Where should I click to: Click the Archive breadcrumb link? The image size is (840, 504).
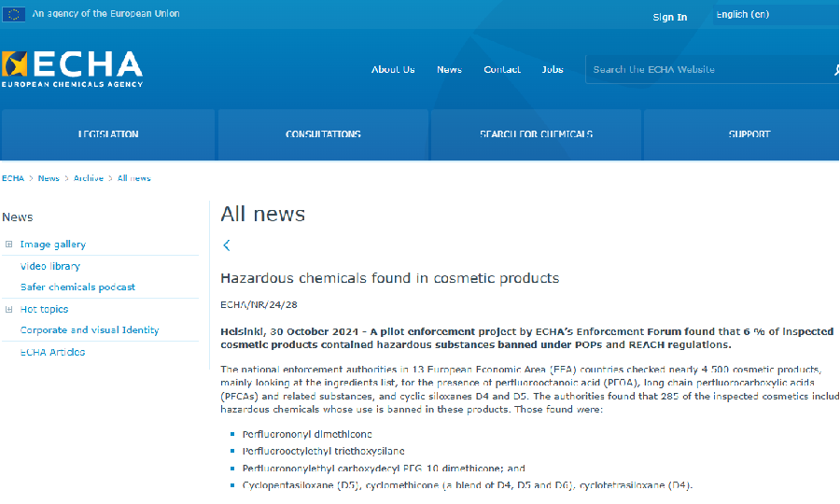coord(89,178)
